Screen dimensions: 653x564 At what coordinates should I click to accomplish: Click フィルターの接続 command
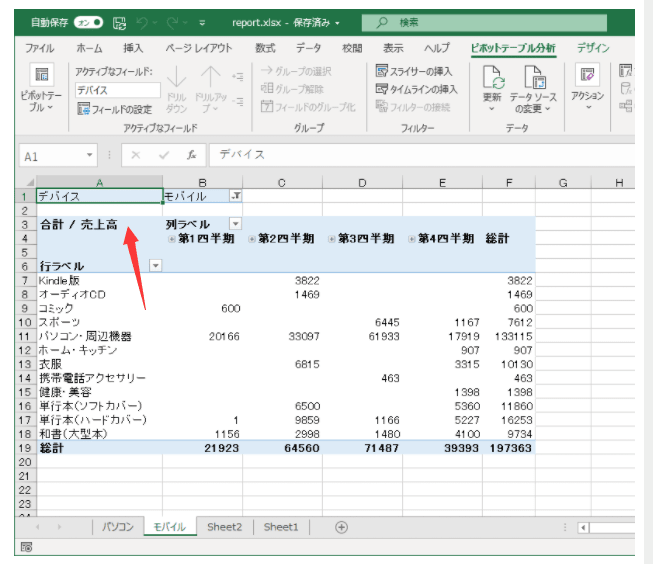(x=413, y=107)
